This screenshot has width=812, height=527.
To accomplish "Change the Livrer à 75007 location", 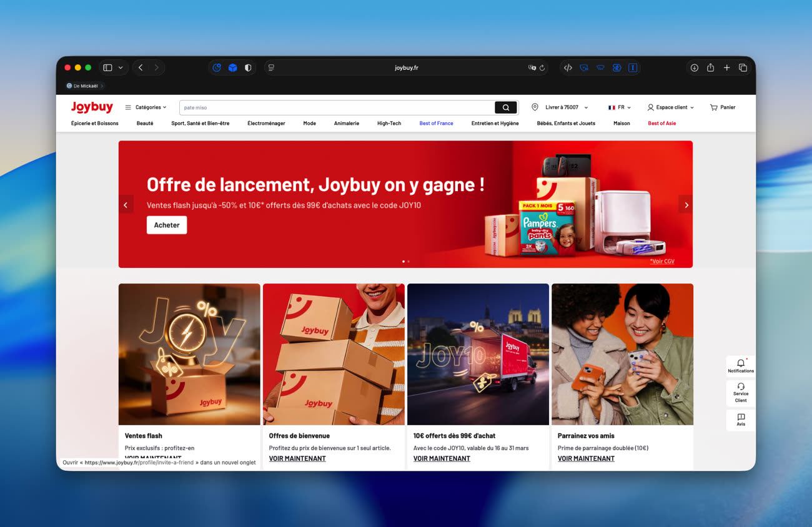I will pos(560,107).
